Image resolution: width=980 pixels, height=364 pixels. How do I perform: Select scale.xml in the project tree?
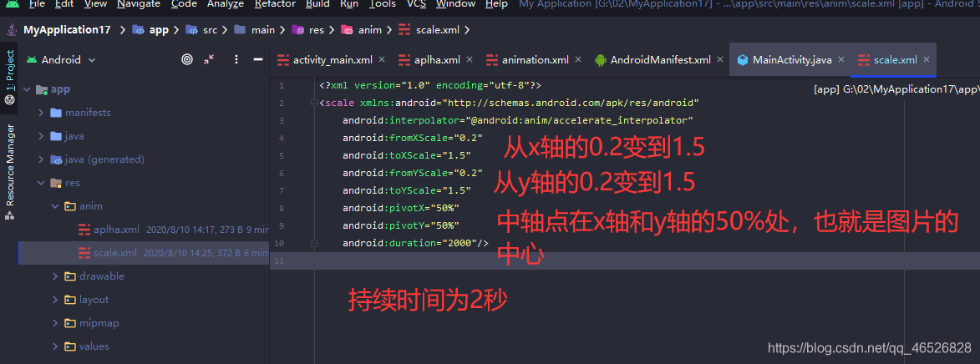click(x=144, y=253)
